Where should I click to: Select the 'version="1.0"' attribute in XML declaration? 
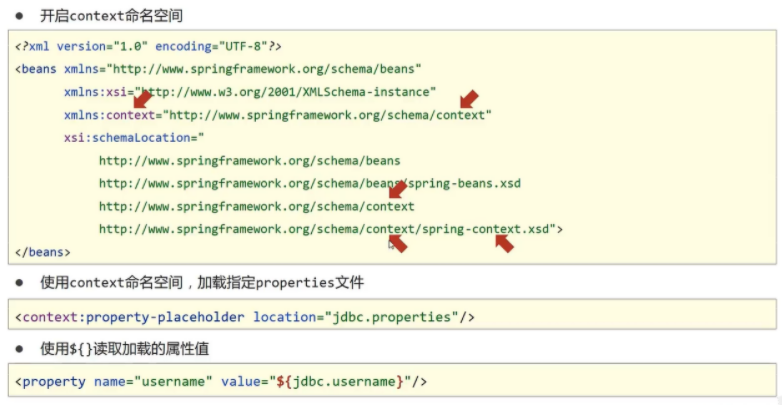point(102,46)
